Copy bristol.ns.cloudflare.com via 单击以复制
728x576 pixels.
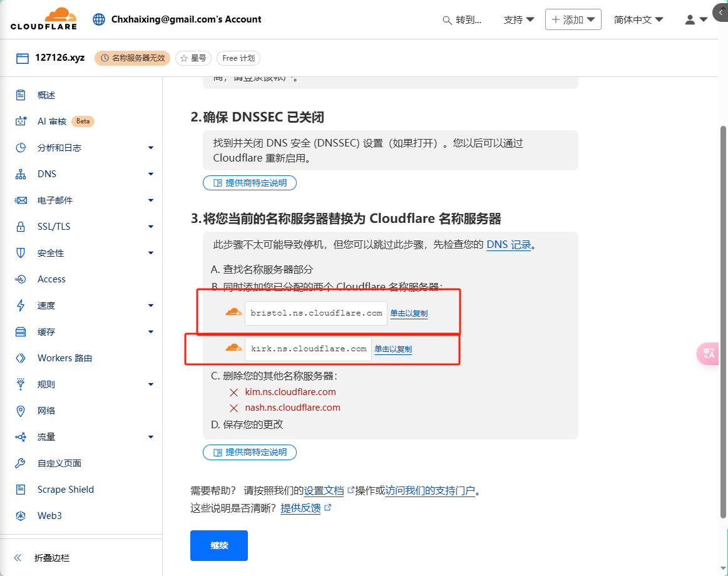[x=409, y=314]
